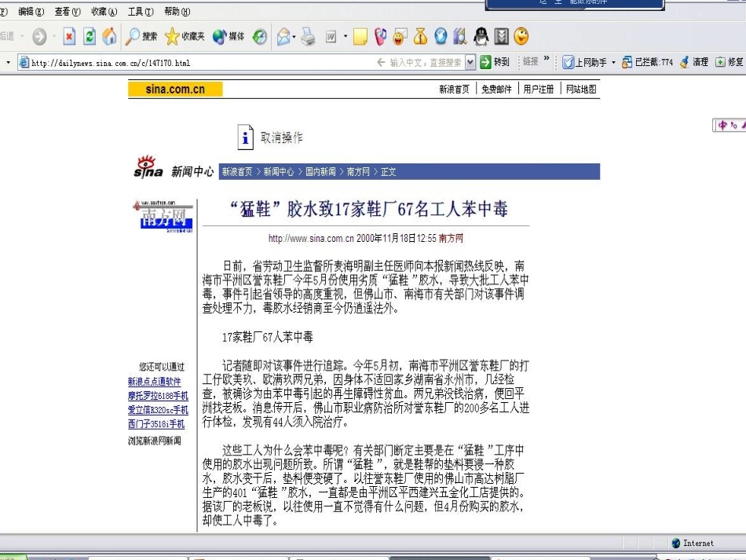Click the 取消操作 text
This screenshot has height=560, width=746.
pyautogui.click(x=281, y=137)
